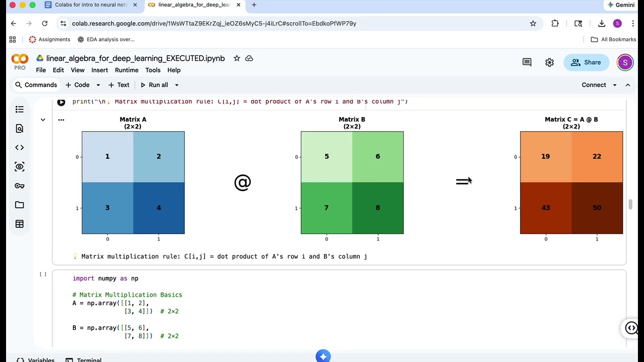This screenshot has height=362, width=644.
Task: Click the notebook title to rename
Action: [x=135, y=58]
